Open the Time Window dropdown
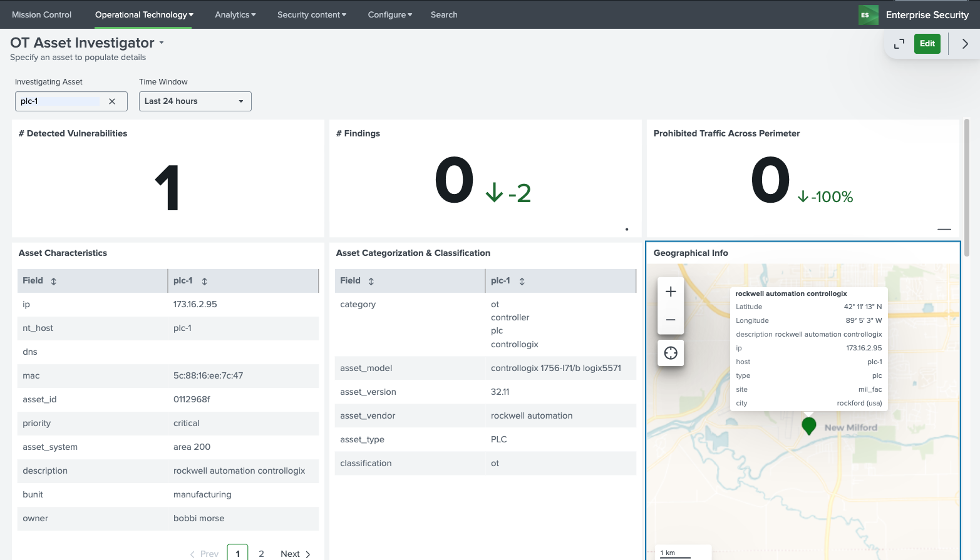980x560 pixels. (195, 101)
